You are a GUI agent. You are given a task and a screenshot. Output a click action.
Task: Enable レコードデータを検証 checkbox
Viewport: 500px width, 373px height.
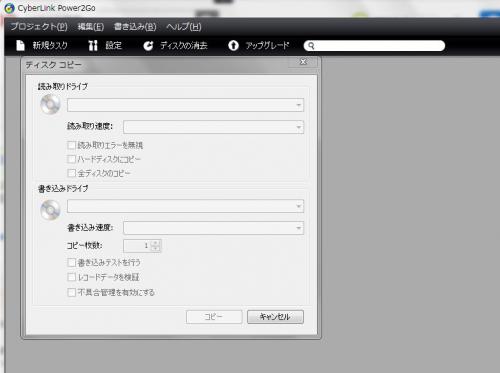[x=71, y=277]
